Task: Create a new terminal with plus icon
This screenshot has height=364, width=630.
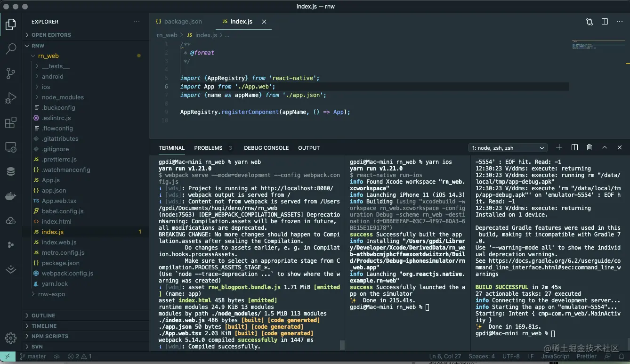Action: coord(559,147)
